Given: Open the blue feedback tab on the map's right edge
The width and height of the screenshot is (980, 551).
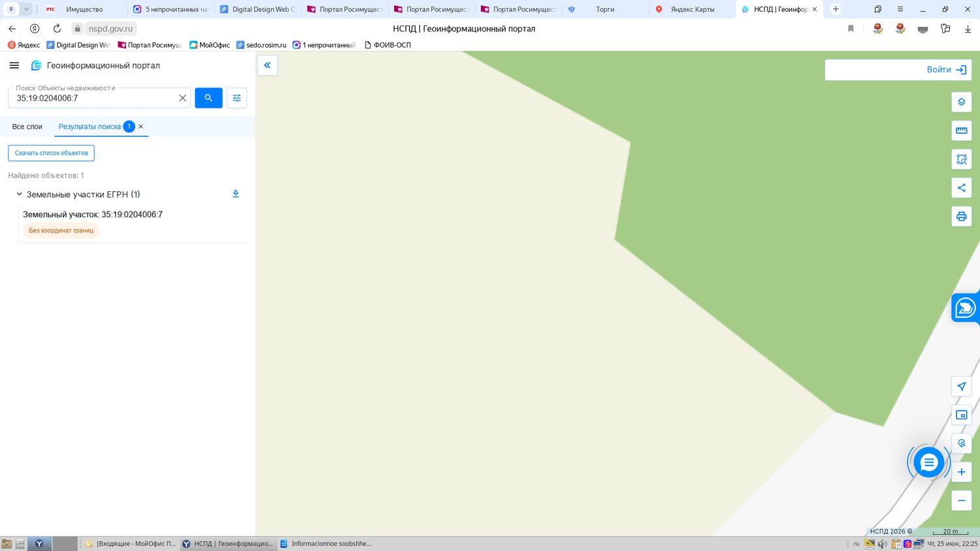Looking at the screenshot, I should 966,307.
